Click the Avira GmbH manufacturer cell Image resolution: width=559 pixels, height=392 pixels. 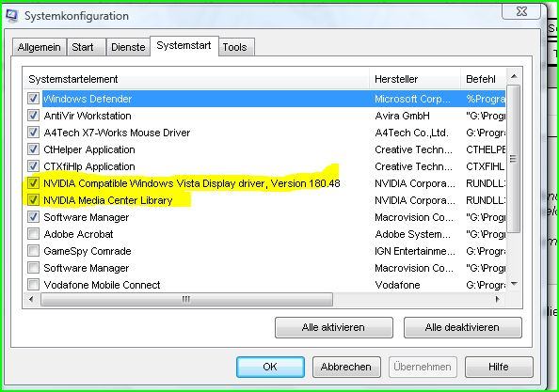(402, 116)
